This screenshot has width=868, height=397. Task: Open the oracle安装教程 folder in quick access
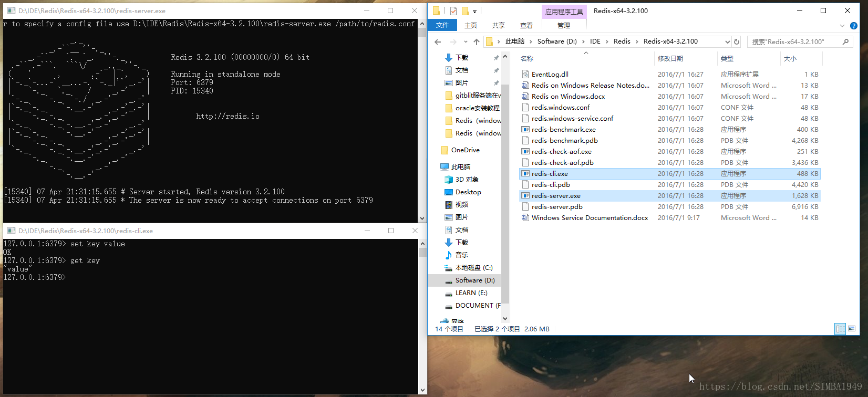coord(472,108)
